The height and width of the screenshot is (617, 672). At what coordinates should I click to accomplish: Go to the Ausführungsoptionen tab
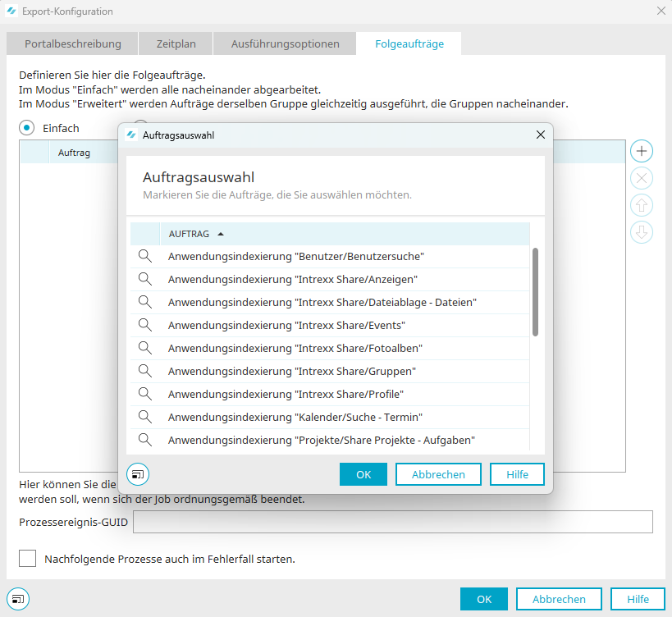pyautogui.click(x=285, y=43)
